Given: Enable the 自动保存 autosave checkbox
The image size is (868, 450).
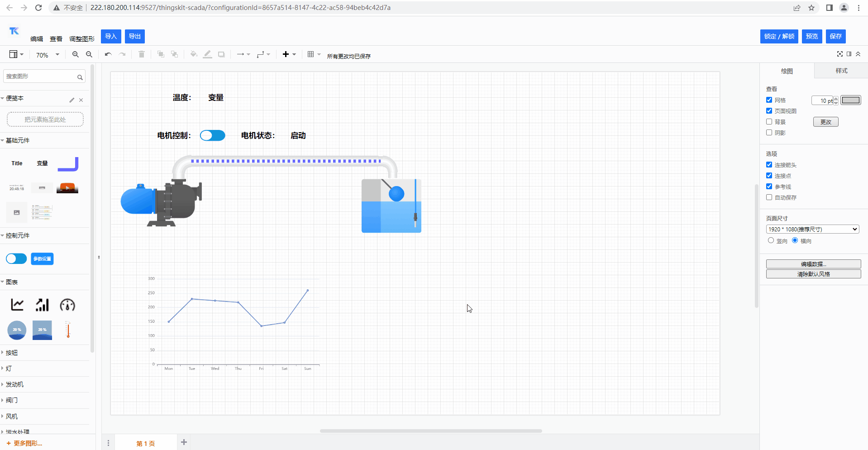Looking at the screenshot, I should click(769, 197).
